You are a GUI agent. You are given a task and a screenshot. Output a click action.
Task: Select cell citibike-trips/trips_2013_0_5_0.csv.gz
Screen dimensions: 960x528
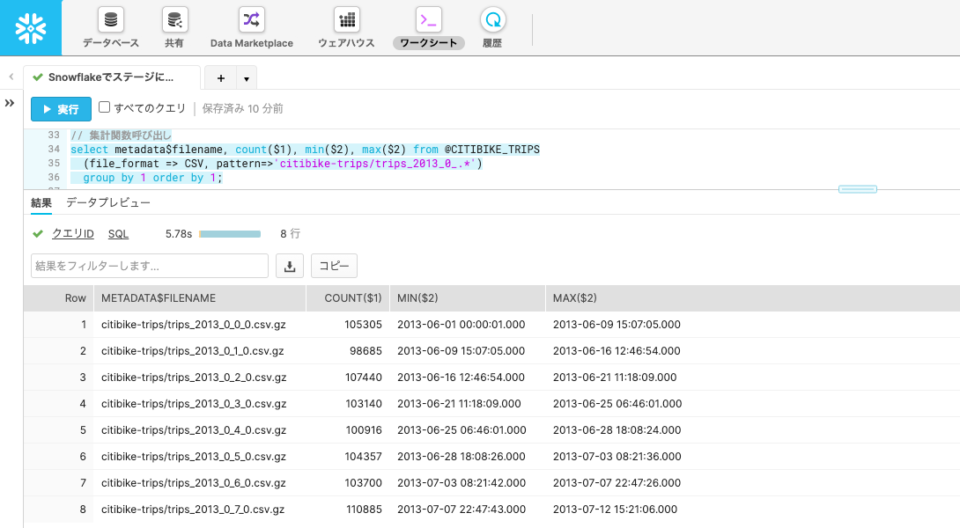193,456
